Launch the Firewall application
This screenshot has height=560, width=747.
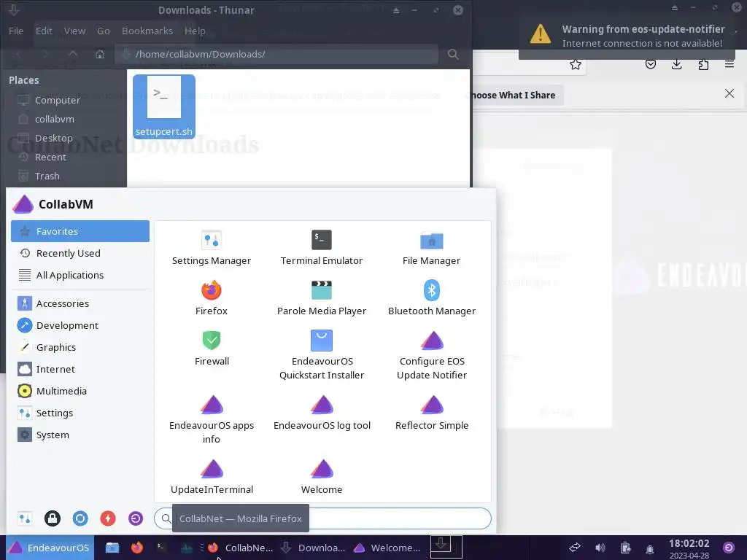212,349
